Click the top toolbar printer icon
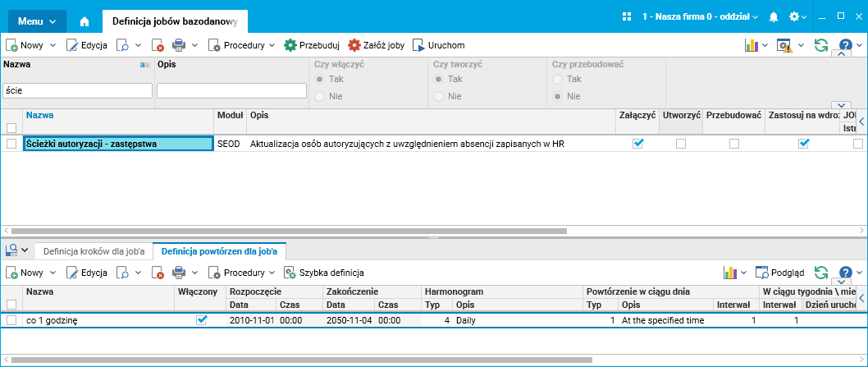 coord(178,45)
